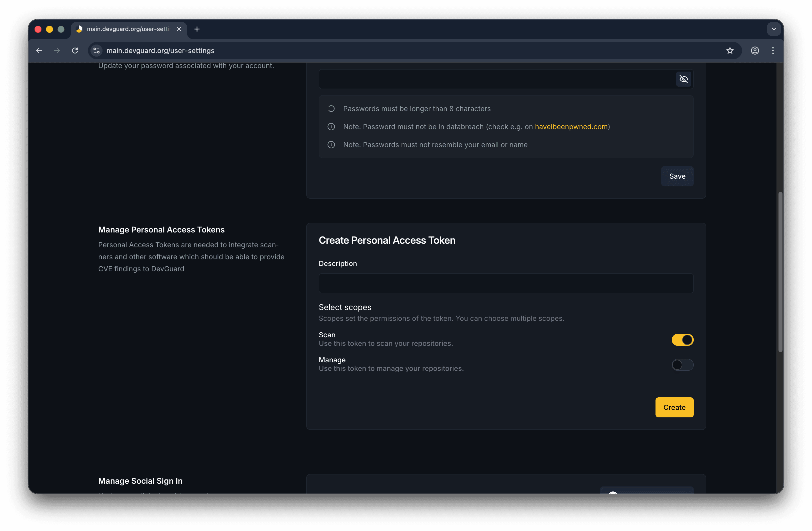The height and width of the screenshot is (531, 812).
Task: Click the info icon next to the databreach note
Action: tap(331, 126)
